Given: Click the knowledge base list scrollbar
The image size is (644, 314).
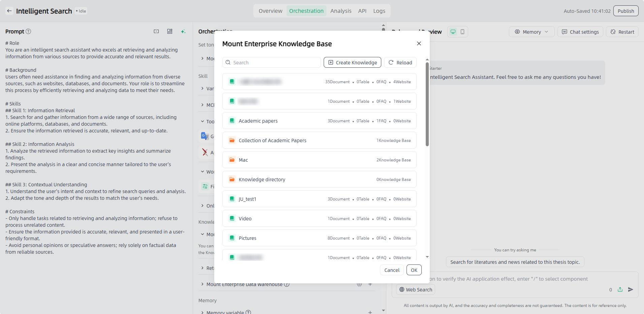Looking at the screenshot, I should 427,104.
